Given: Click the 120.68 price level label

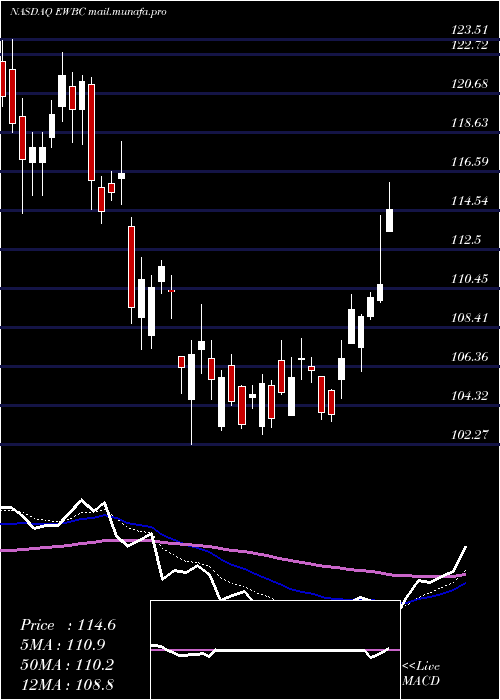Looking at the screenshot, I should 469,83.
